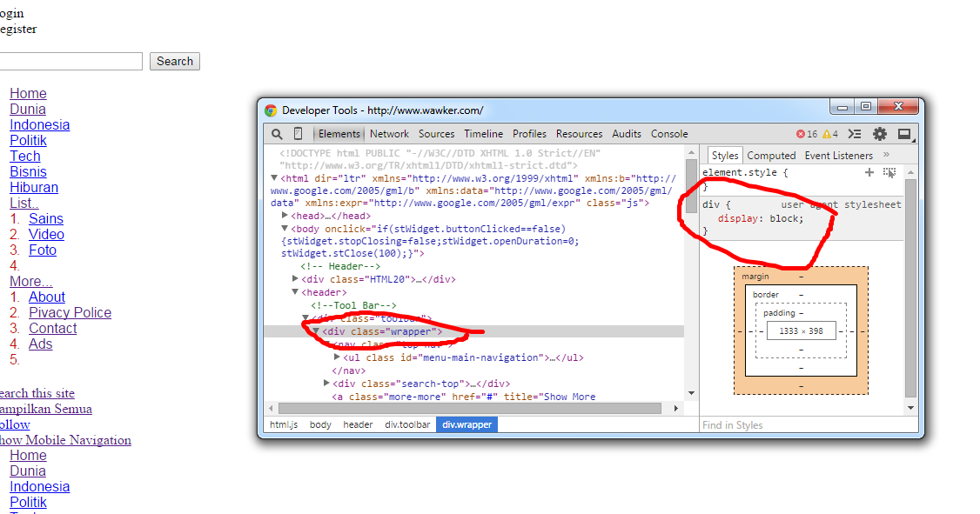Viewport: 980px width, 514px height.
Task: Select body in the breadcrumb bar
Action: click(320, 424)
